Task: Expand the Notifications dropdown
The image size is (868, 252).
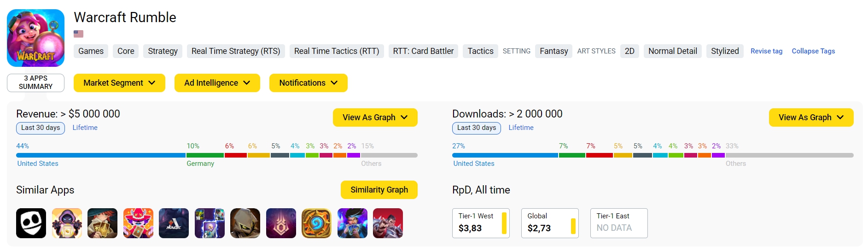Action: tap(309, 83)
